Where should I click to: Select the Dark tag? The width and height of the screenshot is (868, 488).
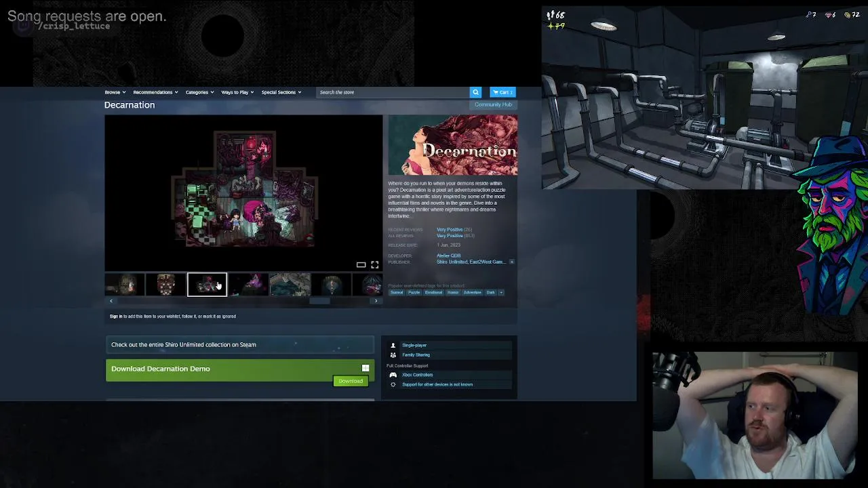click(x=491, y=292)
